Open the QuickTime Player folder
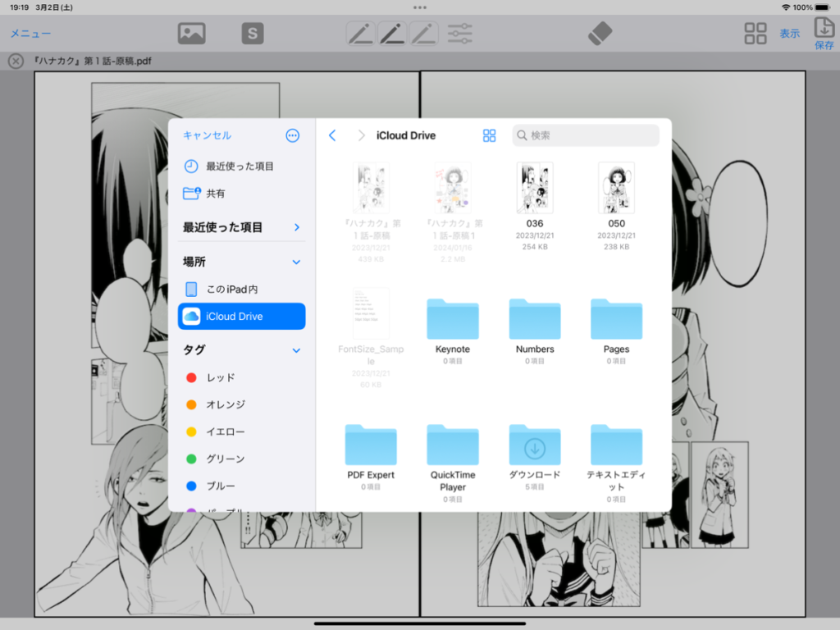 pos(453,445)
